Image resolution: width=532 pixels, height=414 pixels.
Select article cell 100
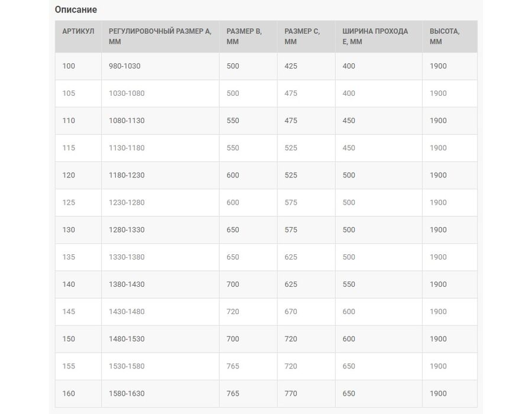pos(79,66)
